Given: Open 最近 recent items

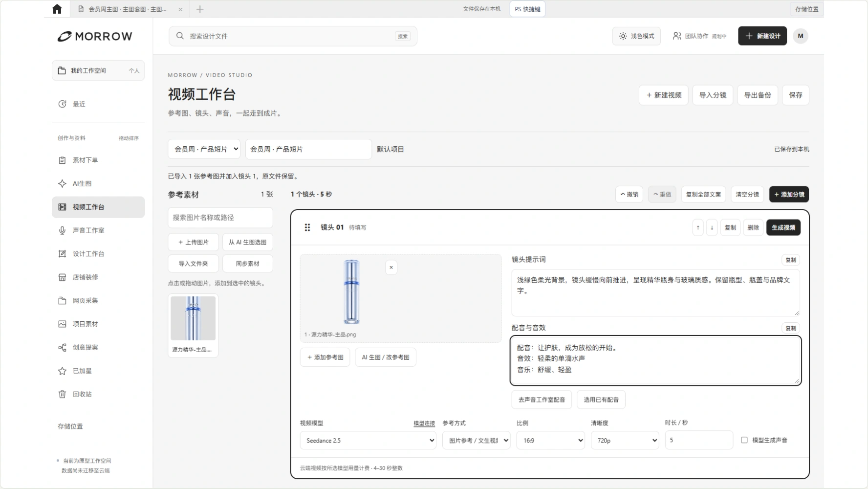Looking at the screenshot, I should (x=98, y=104).
